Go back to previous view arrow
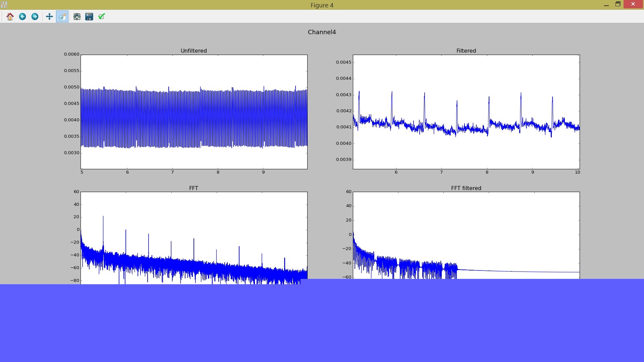 click(x=22, y=16)
